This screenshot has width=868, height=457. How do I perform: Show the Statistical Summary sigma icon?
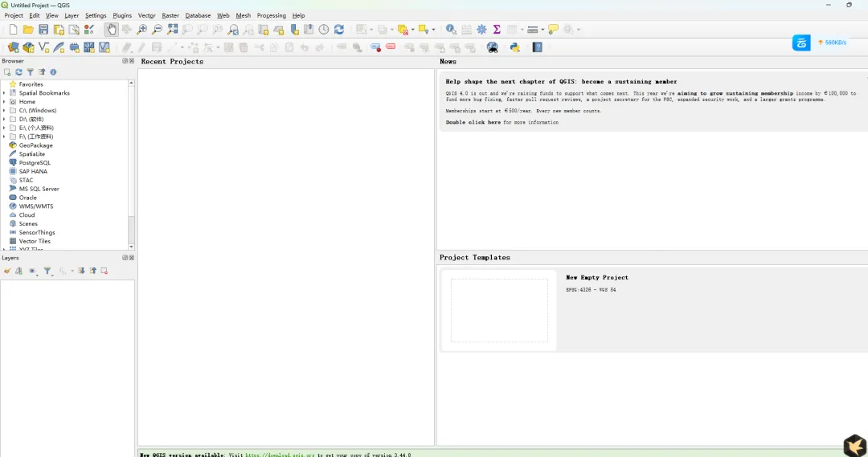(x=497, y=30)
